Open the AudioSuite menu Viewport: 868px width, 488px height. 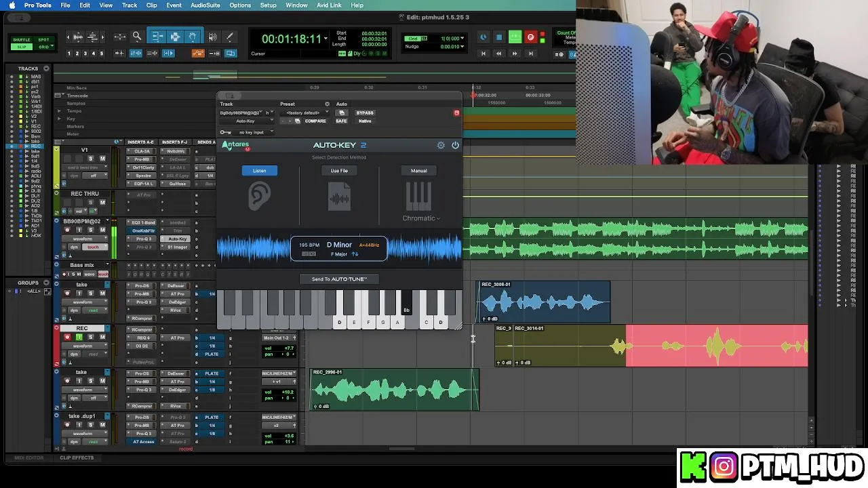pos(205,5)
